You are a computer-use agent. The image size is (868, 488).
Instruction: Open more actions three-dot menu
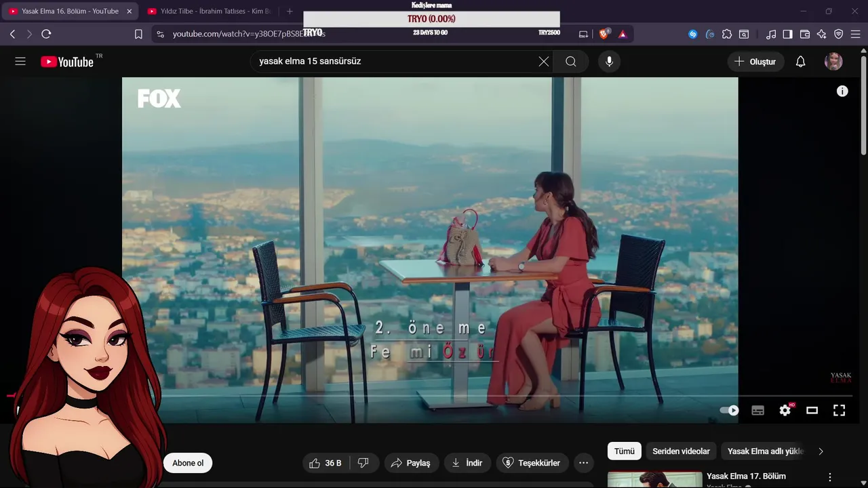tap(583, 463)
